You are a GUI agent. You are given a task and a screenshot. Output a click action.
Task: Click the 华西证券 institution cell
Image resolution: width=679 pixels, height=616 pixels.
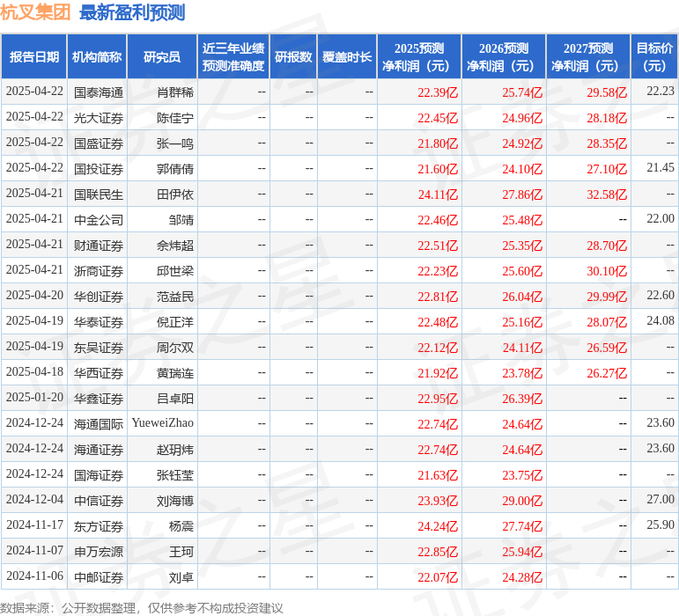coord(99,373)
